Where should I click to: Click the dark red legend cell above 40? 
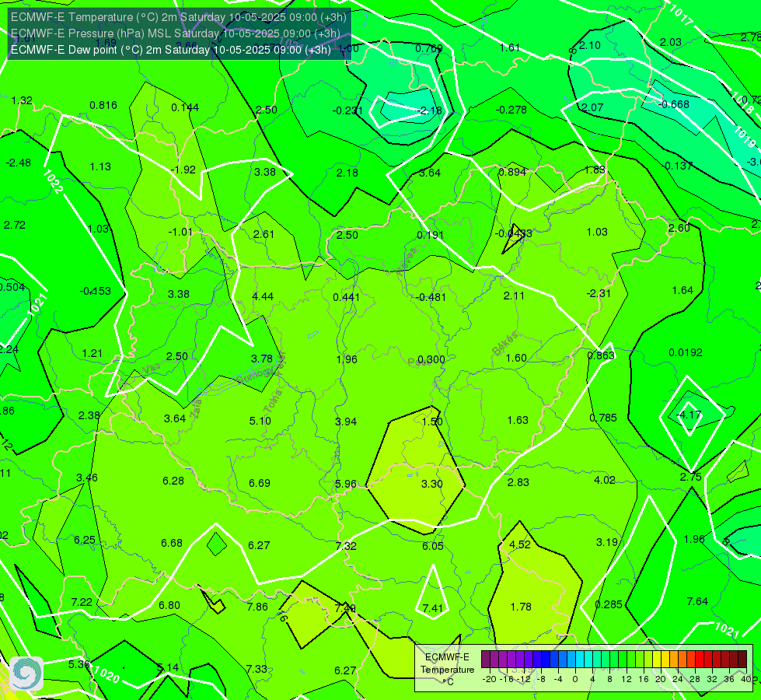pyautogui.click(x=742, y=660)
